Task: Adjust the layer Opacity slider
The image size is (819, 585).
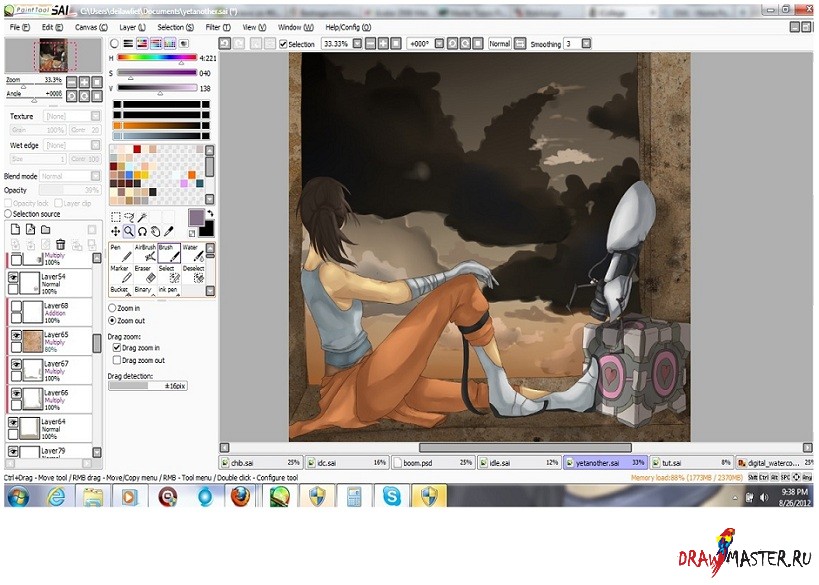Action: 70,190
